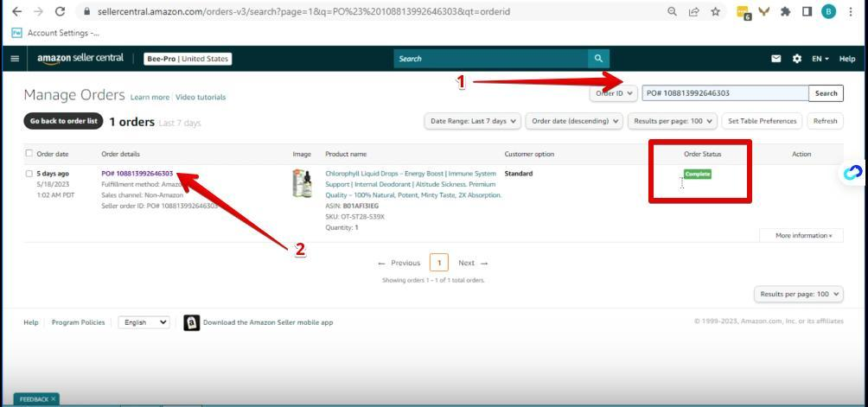This screenshot has height=407, width=868.
Task: Open the English language select in footer
Action: [144, 322]
